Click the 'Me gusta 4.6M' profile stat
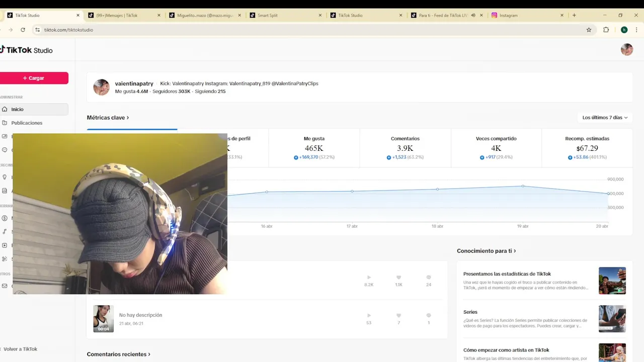This screenshot has height=362, width=644. tap(131, 92)
